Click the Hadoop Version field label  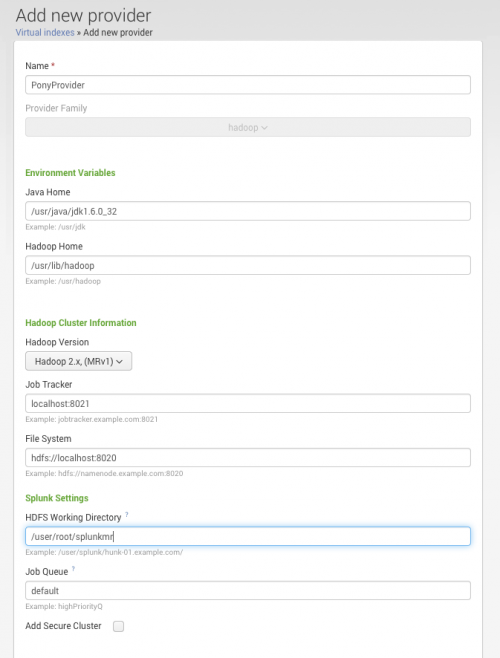[57, 342]
